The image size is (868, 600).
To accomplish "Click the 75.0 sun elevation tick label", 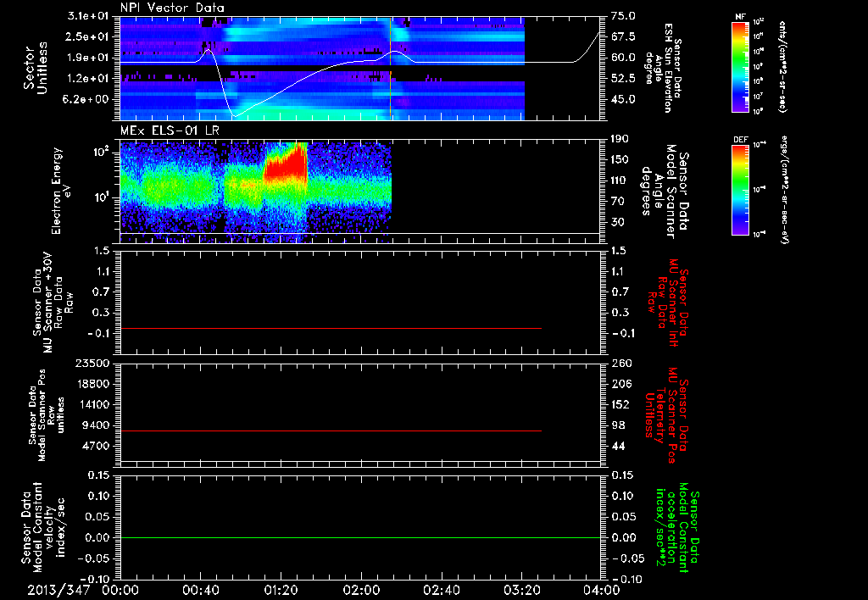I will click(623, 16).
